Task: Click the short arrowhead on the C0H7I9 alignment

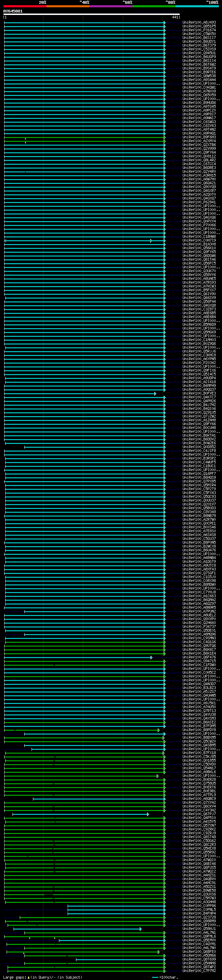Action: [151, 241]
